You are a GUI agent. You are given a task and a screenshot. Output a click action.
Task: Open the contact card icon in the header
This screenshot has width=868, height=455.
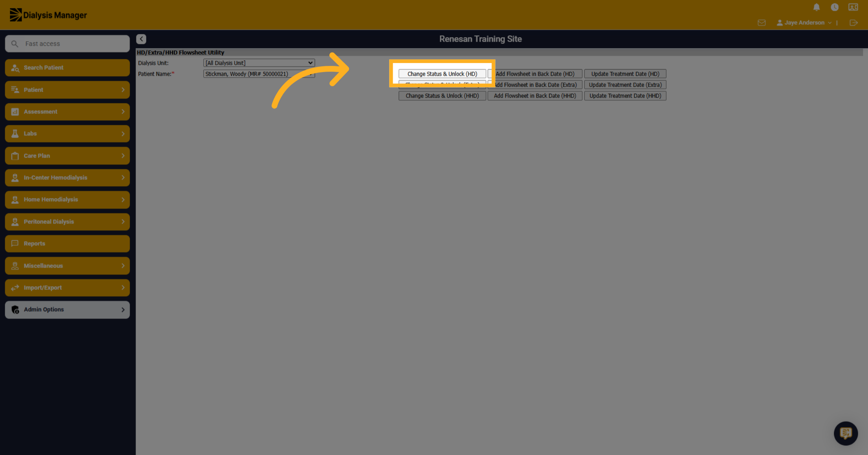[853, 7]
